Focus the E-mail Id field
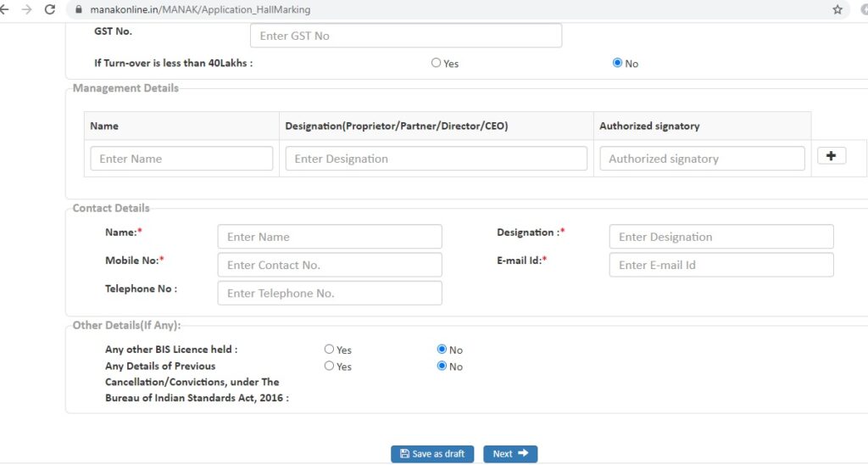Image resolution: width=868 pixels, height=465 pixels. (721, 265)
